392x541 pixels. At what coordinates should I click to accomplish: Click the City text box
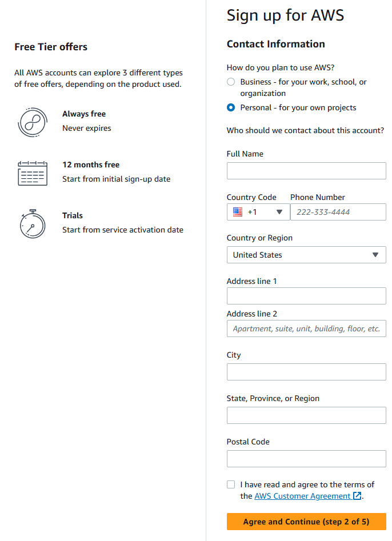point(306,372)
